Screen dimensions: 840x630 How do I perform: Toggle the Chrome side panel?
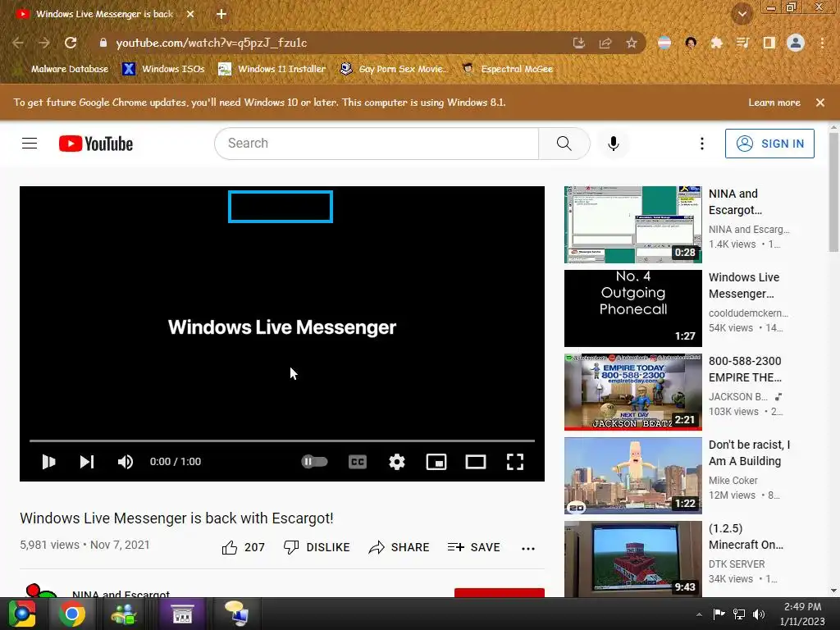(x=769, y=43)
